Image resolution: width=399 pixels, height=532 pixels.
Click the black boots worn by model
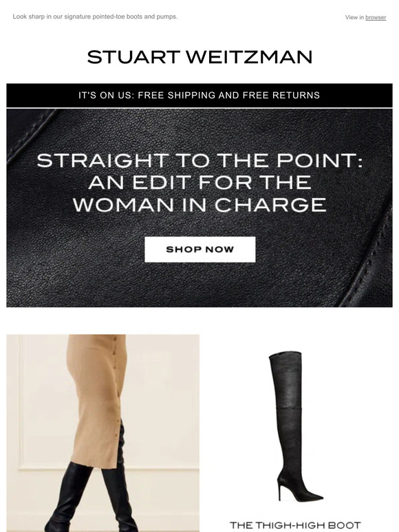90,496
